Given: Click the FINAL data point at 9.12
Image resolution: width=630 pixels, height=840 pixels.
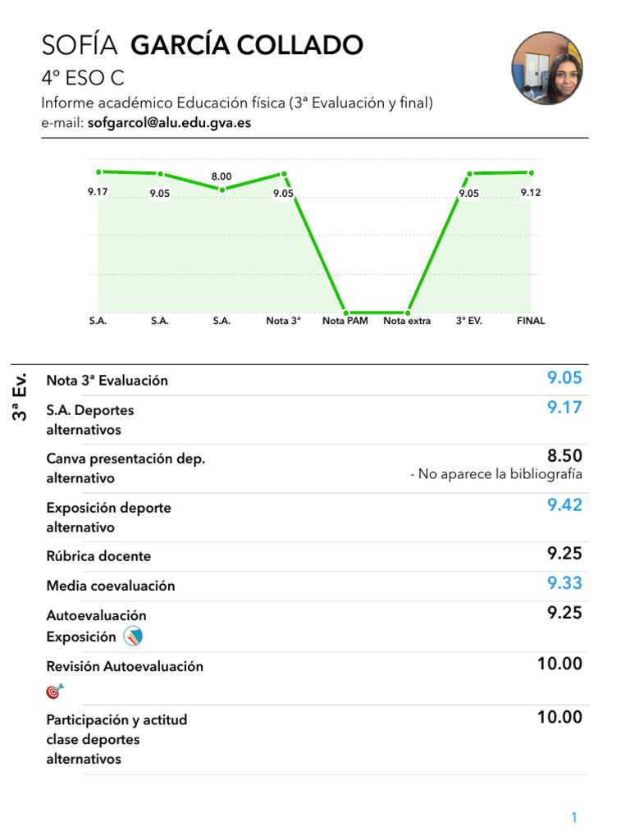Looking at the screenshot, I should [531, 172].
